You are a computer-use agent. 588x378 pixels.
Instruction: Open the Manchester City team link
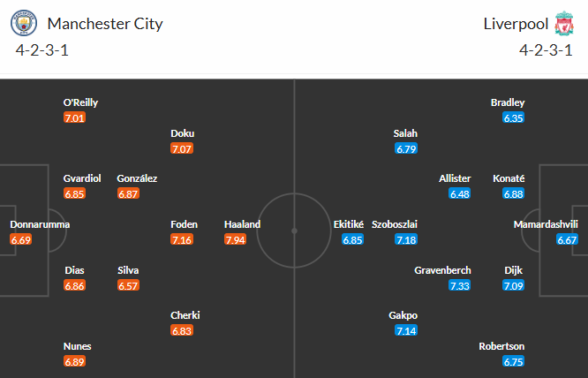(104, 24)
